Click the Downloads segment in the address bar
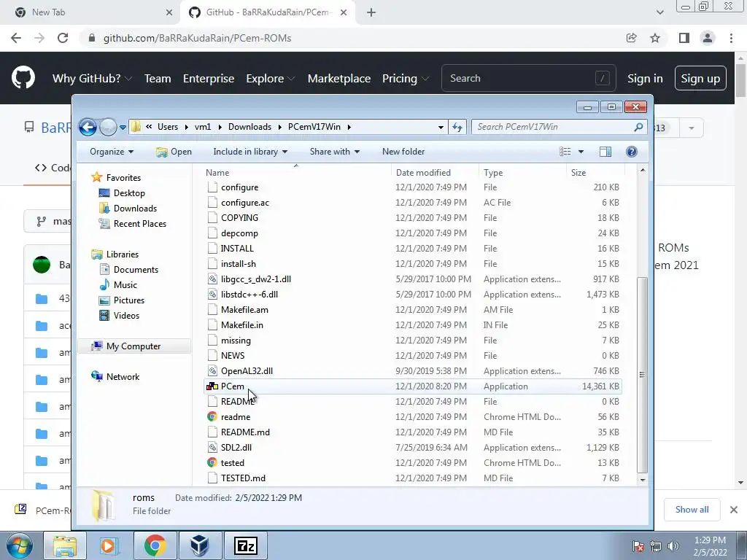 249,127
